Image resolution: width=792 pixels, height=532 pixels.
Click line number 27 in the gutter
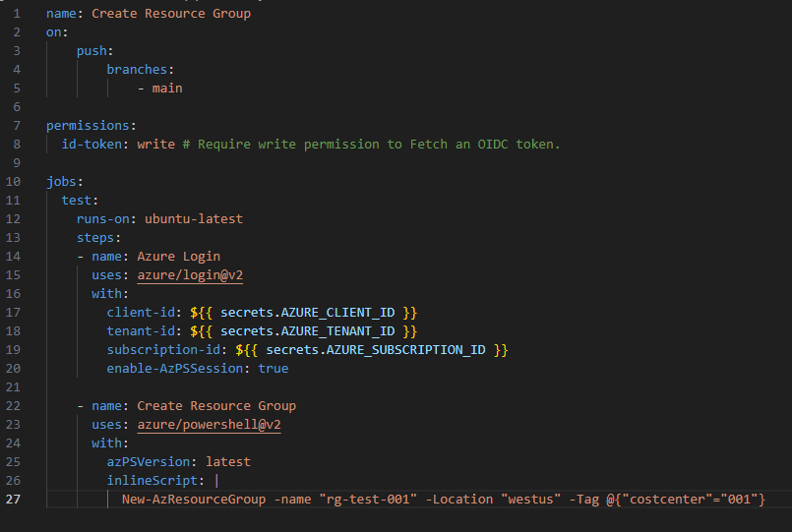point(13,500)
